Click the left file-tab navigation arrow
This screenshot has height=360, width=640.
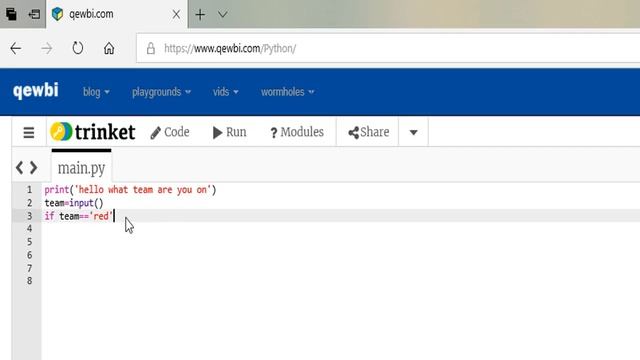[x=19, y=167]
